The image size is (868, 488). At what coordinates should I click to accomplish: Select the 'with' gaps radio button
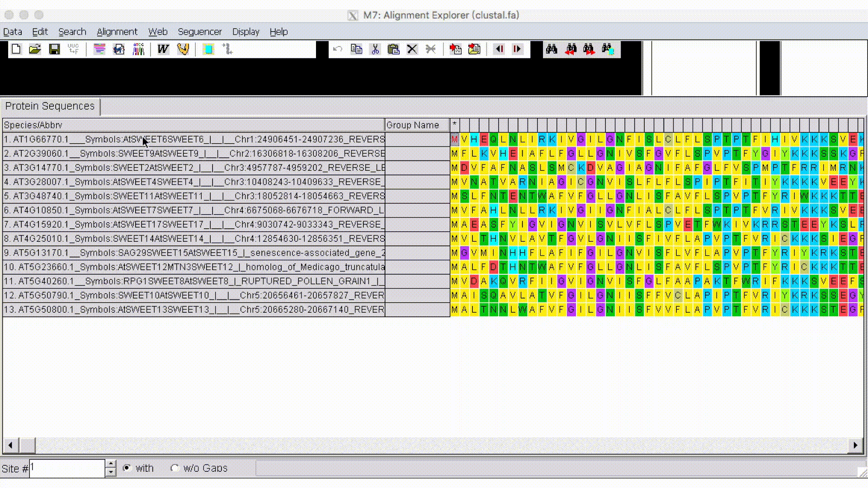127,468
